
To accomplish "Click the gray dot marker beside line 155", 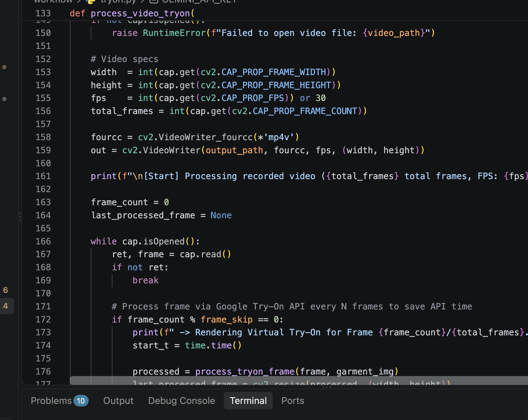I will pos(4,99).
